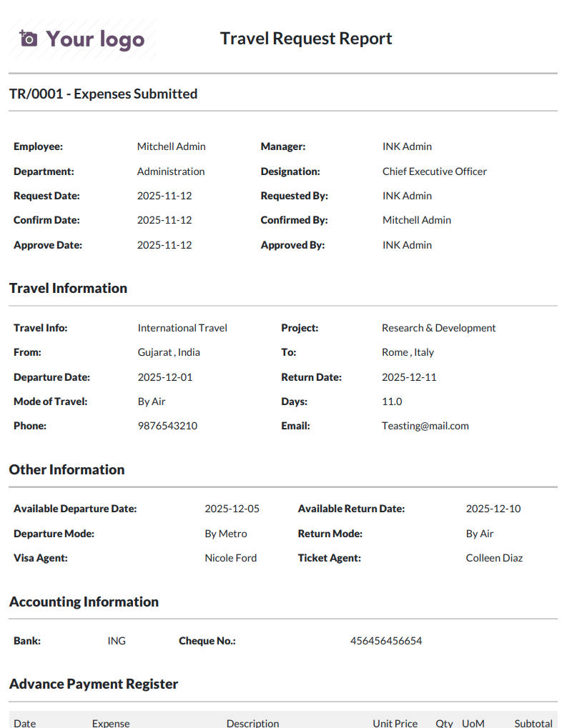Viewport: 567px width, 728px height.
Task: Click the cheque number 456456456654
Action: (x=386, y=641)
